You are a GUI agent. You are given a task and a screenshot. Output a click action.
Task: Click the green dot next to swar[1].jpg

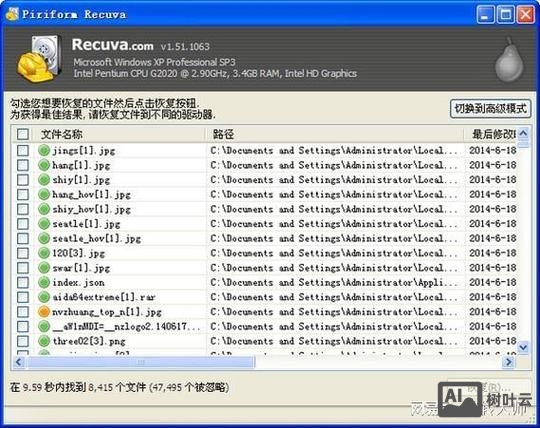tap(44, 268)
